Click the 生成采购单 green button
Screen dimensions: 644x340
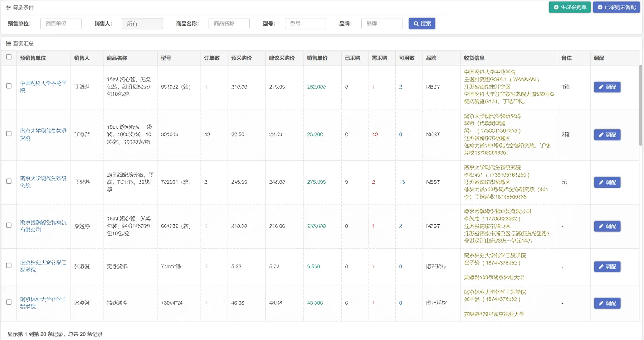pos(570,7)
